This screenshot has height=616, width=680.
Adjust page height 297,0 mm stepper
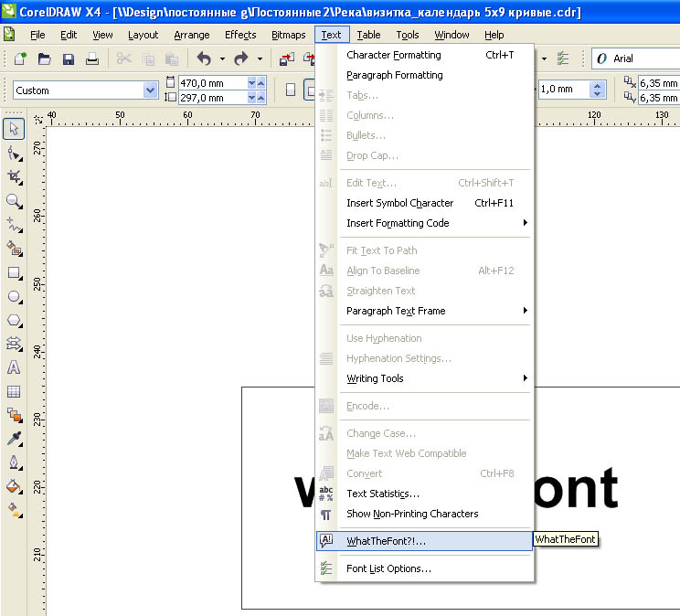coord(256,98)
